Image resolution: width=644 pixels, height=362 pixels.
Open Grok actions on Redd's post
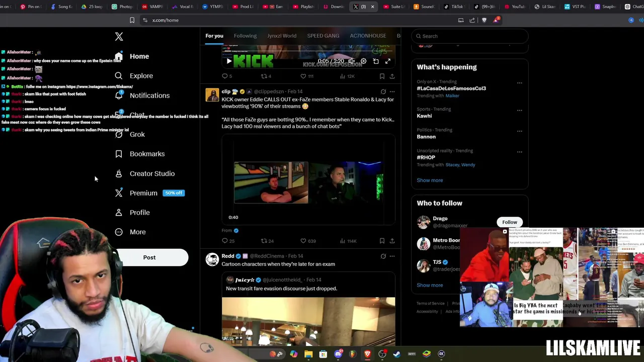pyautogui.click(x=383, y=256)
